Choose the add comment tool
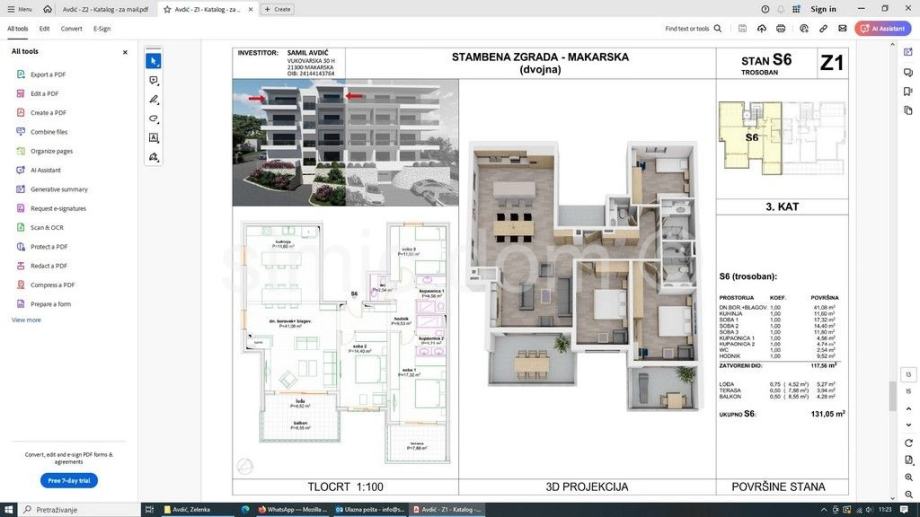This screenshot has height=517, width=920. 154,80
